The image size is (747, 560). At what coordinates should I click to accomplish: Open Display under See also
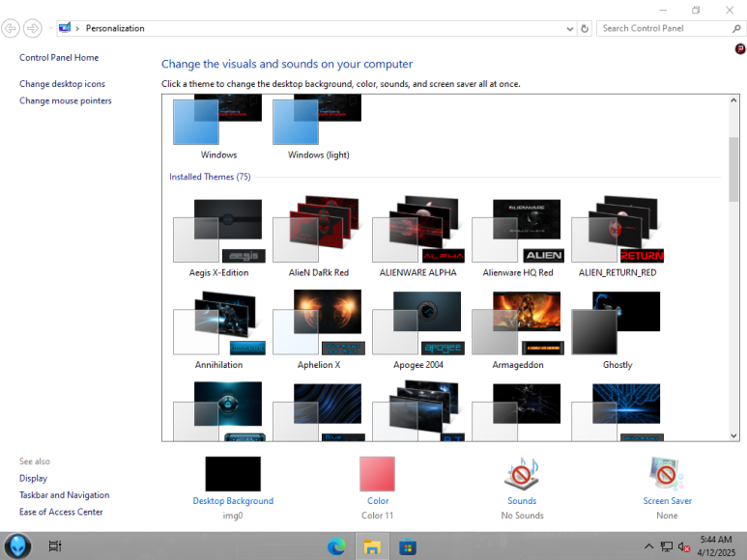tap(34, 478)
